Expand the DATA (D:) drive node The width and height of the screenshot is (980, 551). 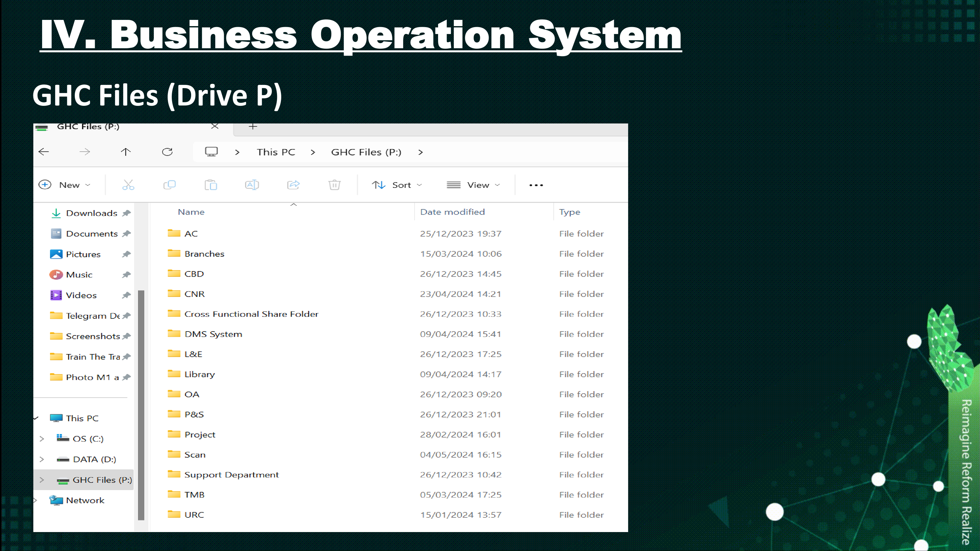(x=42, y=459)
